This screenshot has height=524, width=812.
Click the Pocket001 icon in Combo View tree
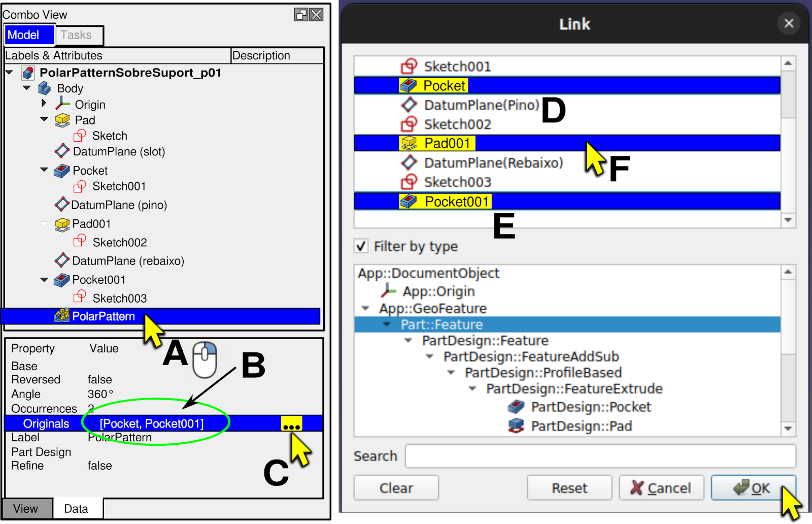point(62,280)
